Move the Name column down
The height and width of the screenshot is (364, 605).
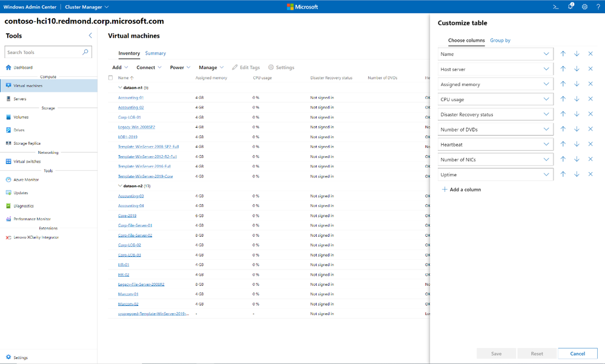[x=577, y=54]
